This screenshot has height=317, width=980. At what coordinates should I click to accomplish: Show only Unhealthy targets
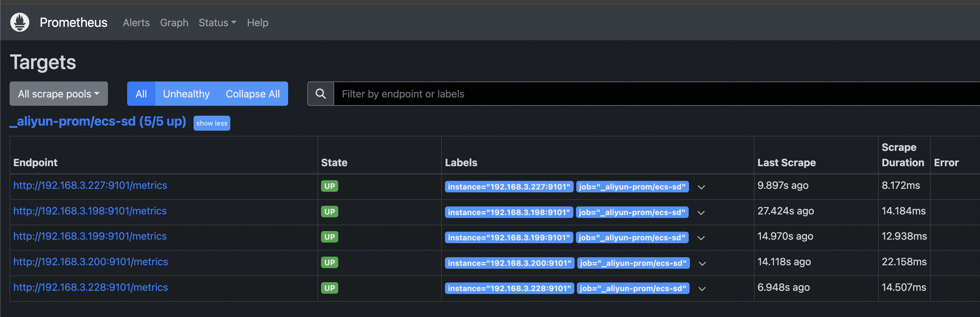pyautogui.click(x=186, y=94)
